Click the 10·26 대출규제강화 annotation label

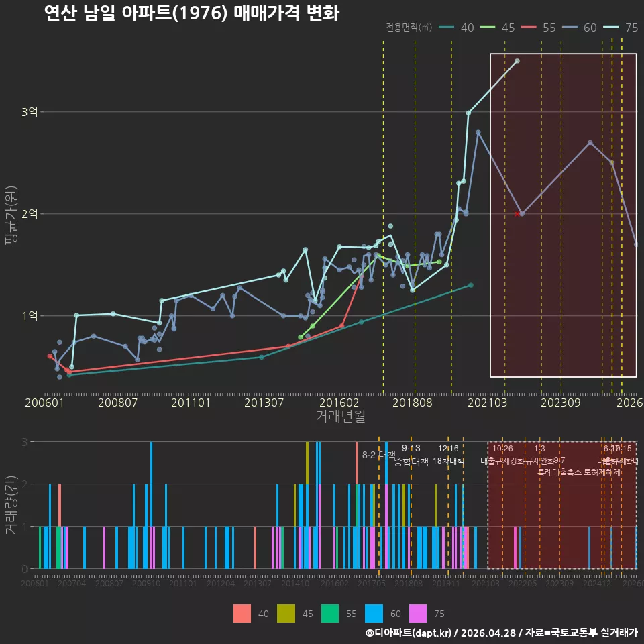point(502,455)
